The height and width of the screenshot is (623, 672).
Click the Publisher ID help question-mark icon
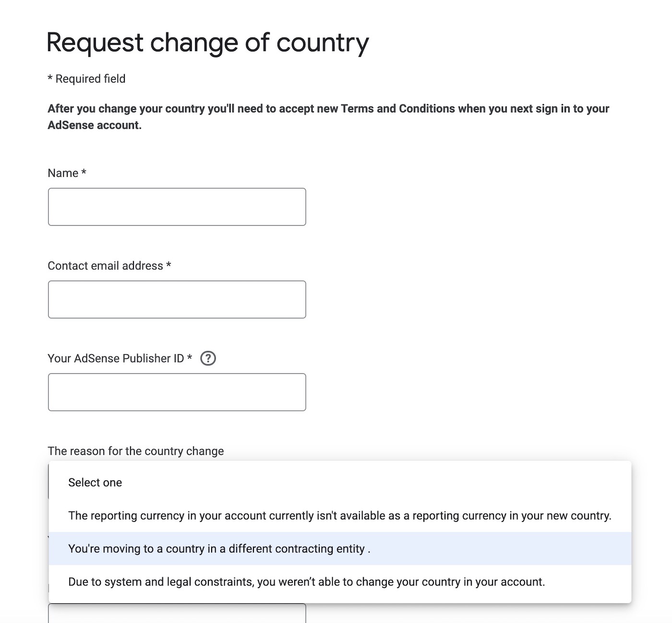coord(208,359)
